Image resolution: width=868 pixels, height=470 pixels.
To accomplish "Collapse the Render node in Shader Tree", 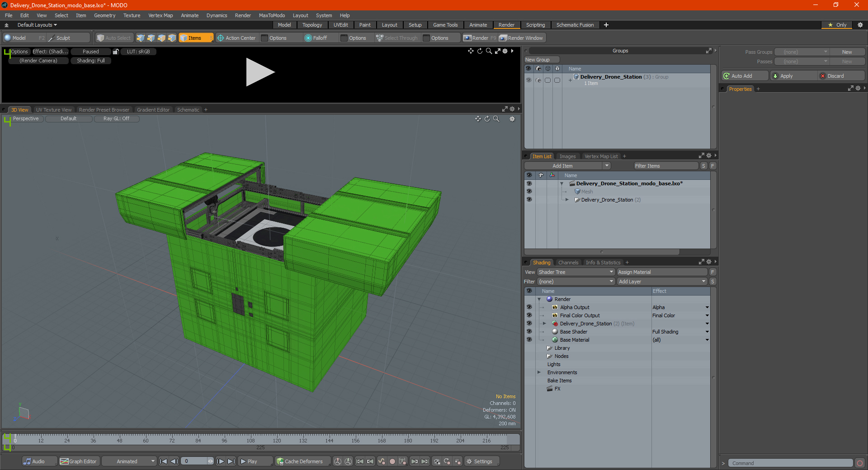I will 539,299.
